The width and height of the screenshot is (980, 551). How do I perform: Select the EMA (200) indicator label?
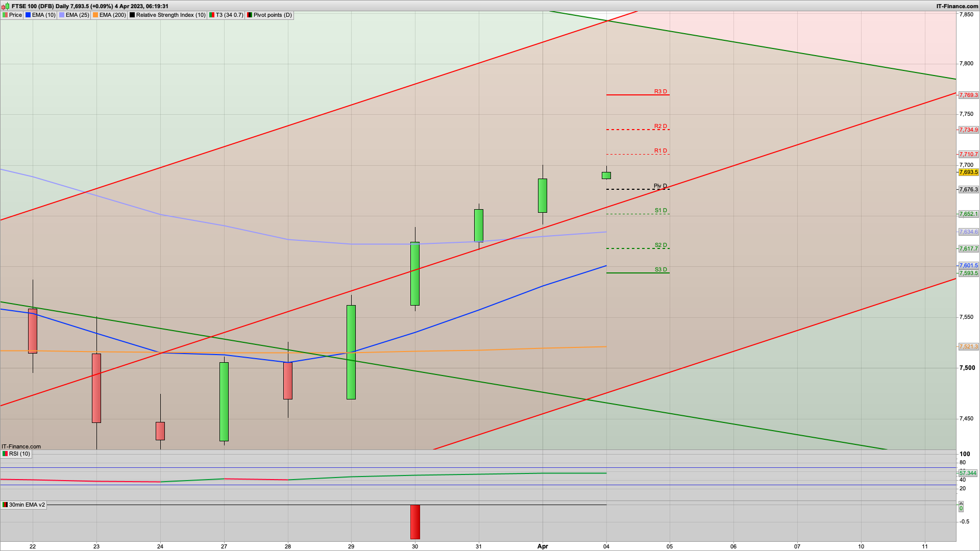112,15
